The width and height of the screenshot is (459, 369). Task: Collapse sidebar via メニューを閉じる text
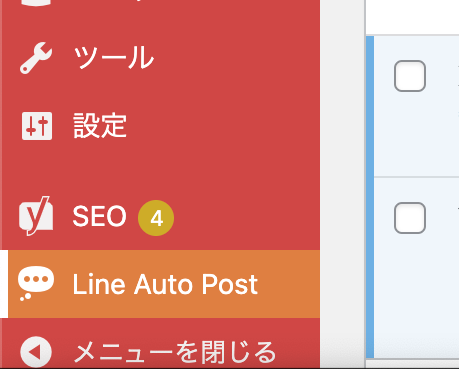pyautogui.click(x=175, y=352)
